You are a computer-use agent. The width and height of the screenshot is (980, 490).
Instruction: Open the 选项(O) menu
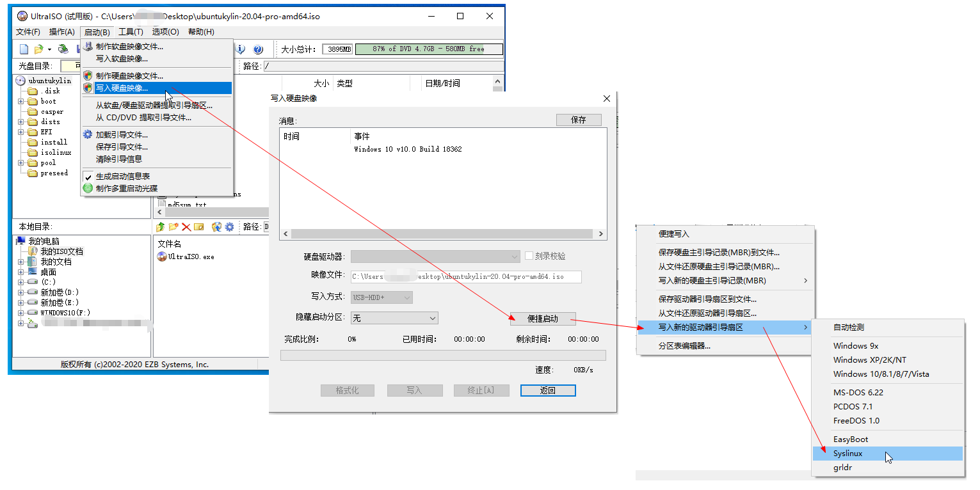165,32
